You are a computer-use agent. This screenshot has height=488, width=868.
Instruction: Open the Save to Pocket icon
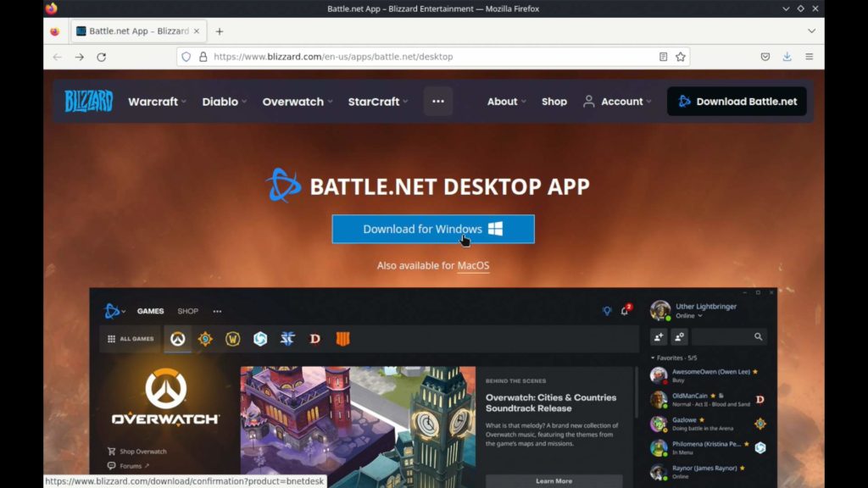pos(765,57)
